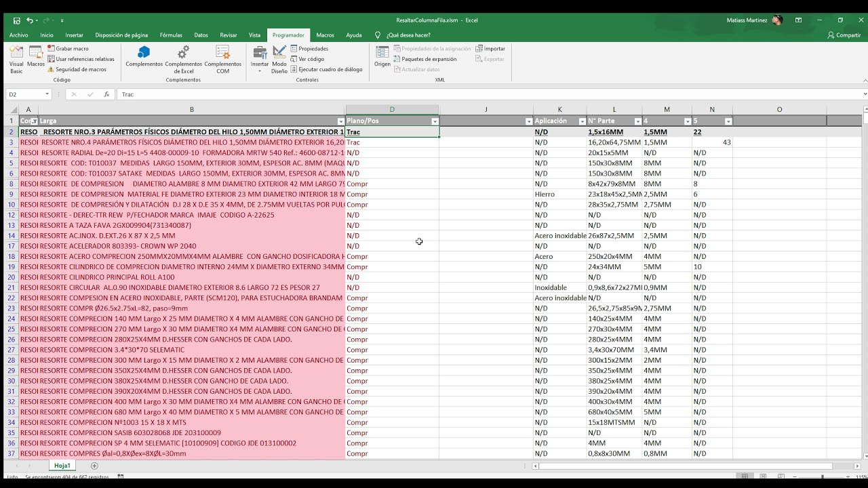Click the Name Box showing D2
This screenshot has height=488, width=868.
click(24, 94)
